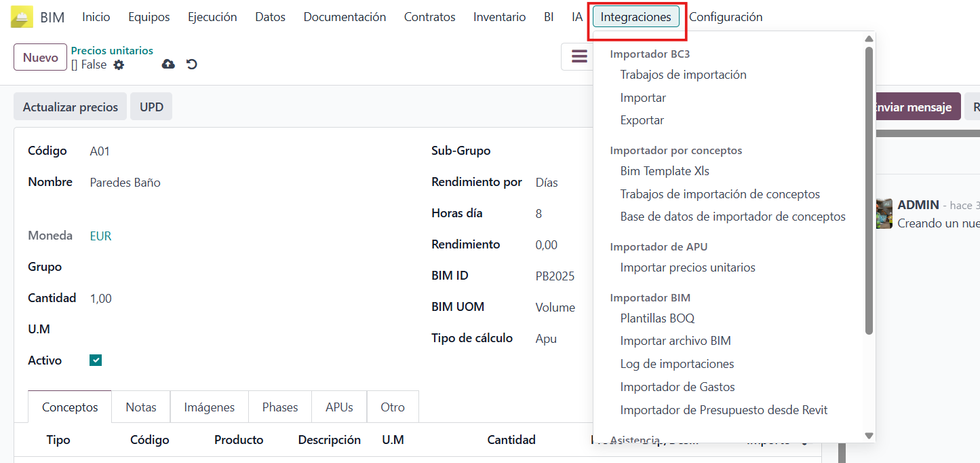Click the BIM app logo icon
This screenshot has height=463, width=980.
pos(22,17)
